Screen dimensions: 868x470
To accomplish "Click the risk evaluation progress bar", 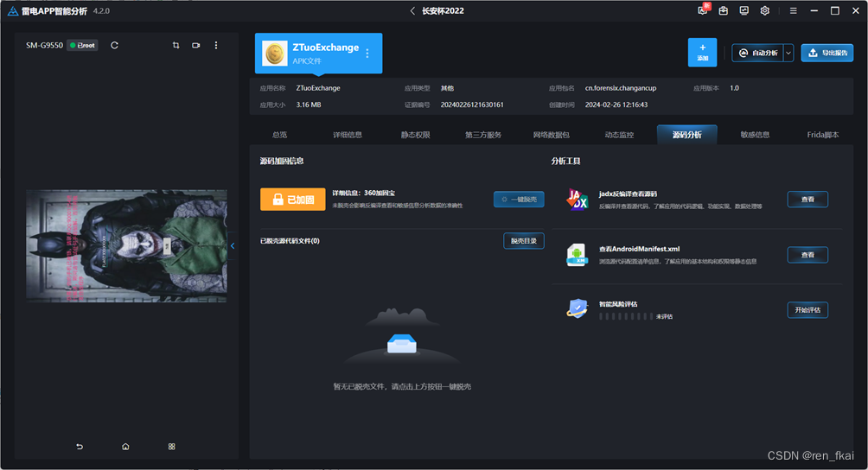I will coord(626,317).
